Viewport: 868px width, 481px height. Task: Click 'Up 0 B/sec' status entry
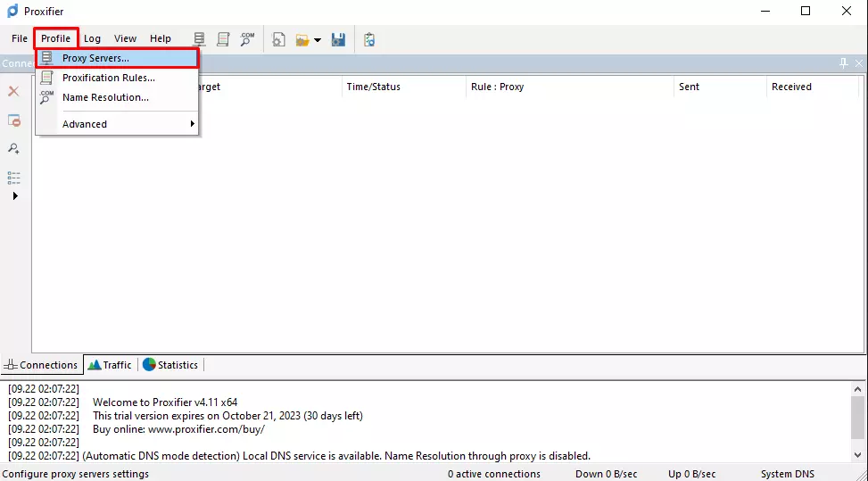click(692, 475)
